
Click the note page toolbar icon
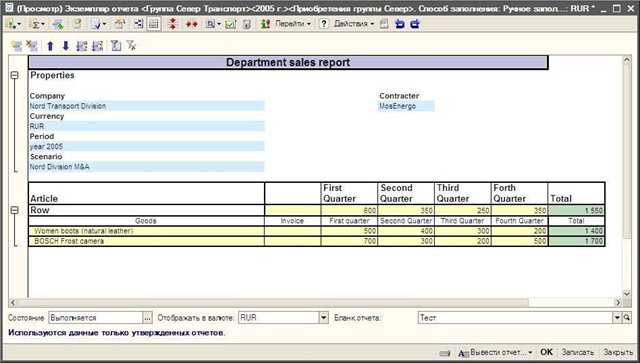(x=77, y=24)
